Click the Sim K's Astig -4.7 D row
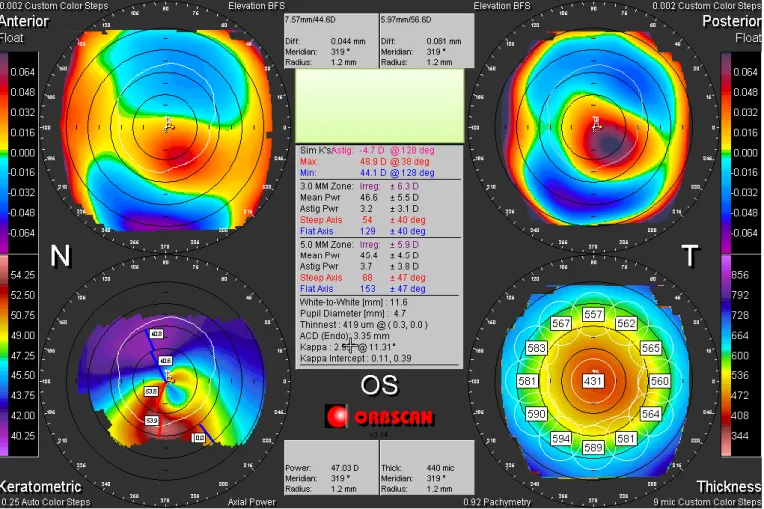Screen dimensions: 764x509 click(367, 151)
